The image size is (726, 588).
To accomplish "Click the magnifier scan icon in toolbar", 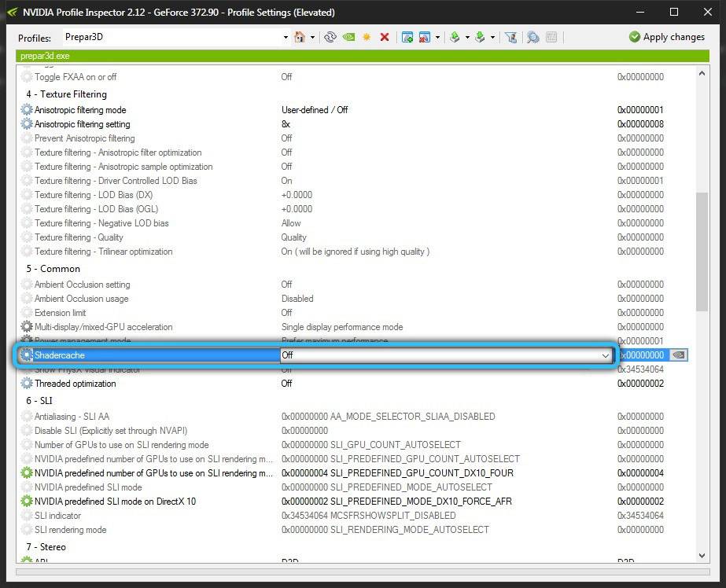I will pos(533,37).
